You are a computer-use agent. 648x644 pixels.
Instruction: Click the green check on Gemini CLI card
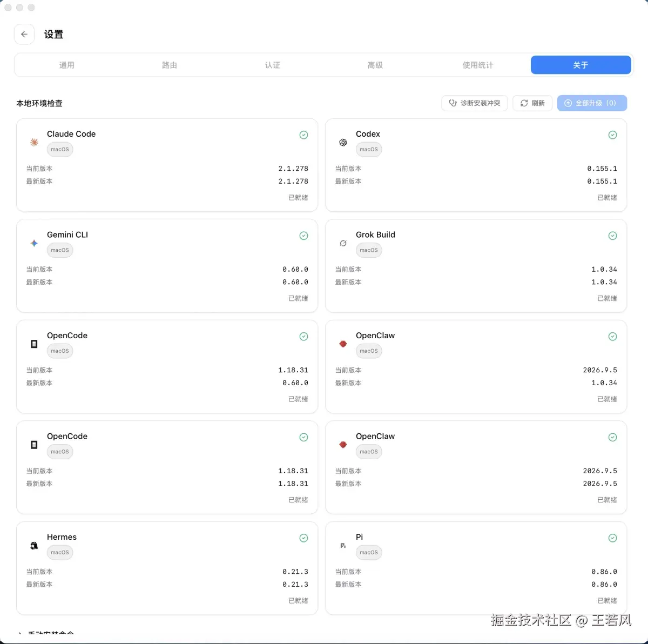point(304,236)
